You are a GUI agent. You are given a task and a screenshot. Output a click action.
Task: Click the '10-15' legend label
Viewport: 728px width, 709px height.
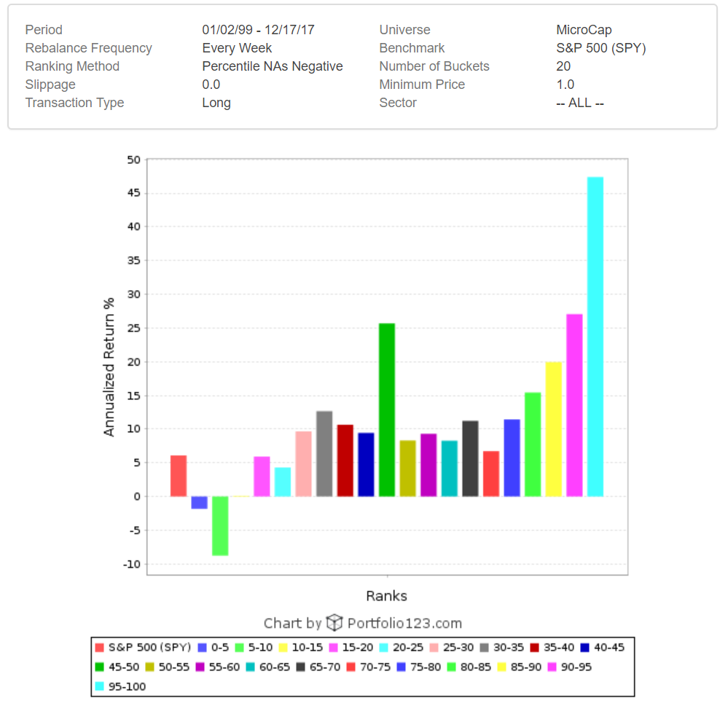(307, 647)
